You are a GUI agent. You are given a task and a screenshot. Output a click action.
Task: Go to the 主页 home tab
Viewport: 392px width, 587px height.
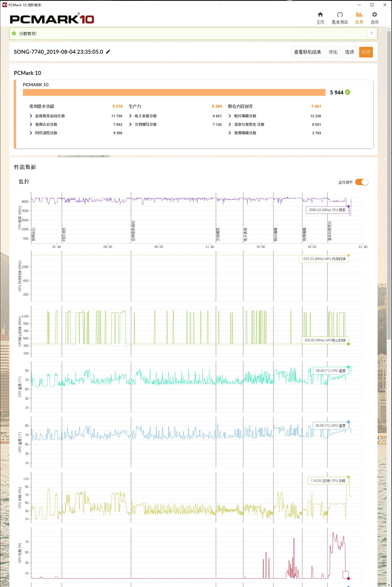click(x=320, y=18)
